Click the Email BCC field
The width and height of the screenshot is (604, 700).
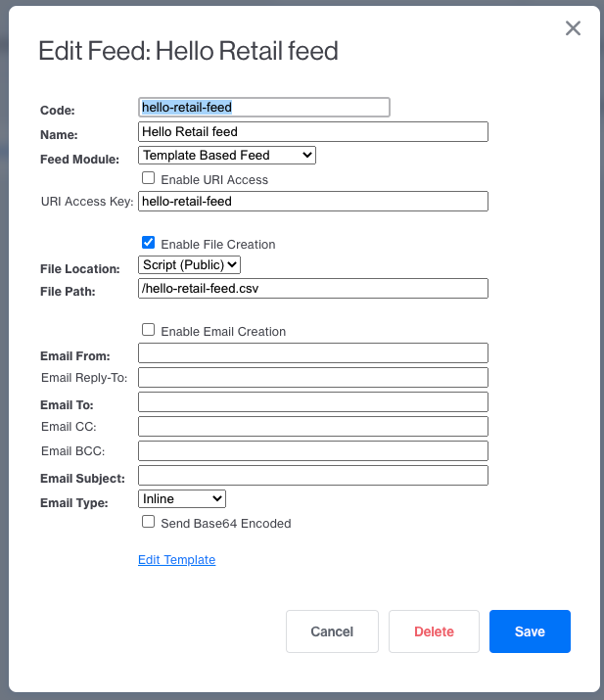click(x=313, y=450)
